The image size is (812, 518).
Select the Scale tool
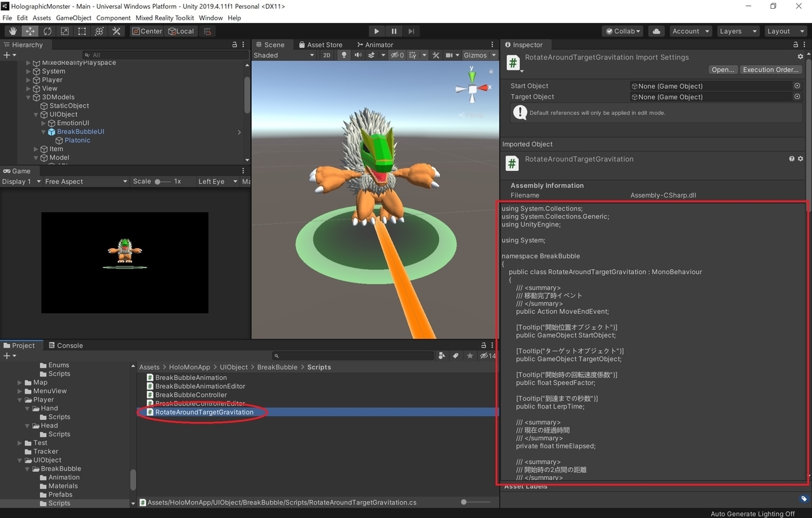click(65, 31)
